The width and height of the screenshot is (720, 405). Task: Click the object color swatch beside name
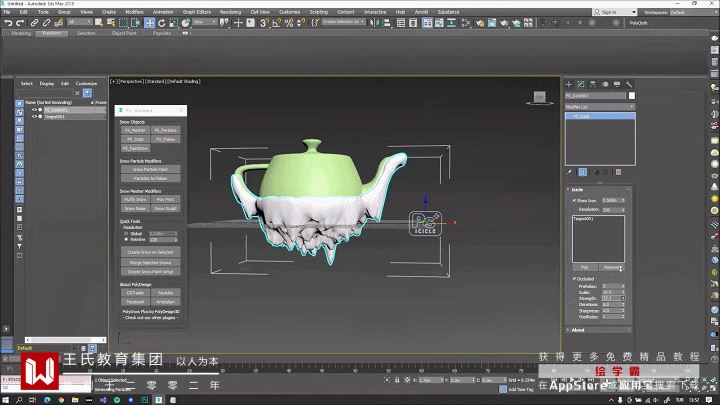pyautogui.click(x=632, y=96)
